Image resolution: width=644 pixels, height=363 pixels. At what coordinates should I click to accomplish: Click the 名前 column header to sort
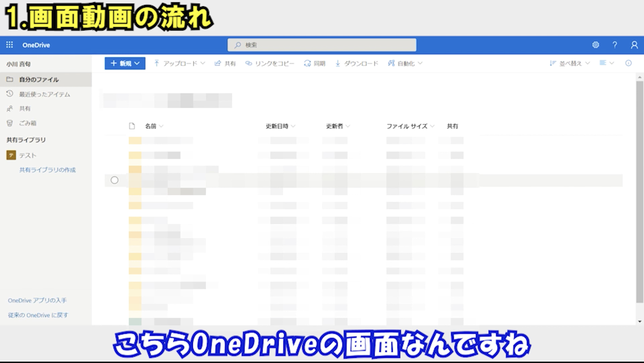pyautogui.click(x=150, y=126)
